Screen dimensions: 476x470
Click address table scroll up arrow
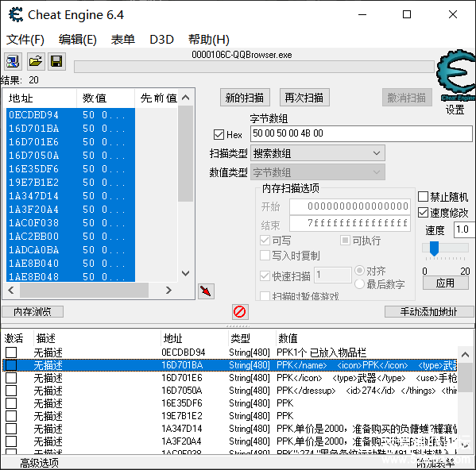[x=465, y=354]
